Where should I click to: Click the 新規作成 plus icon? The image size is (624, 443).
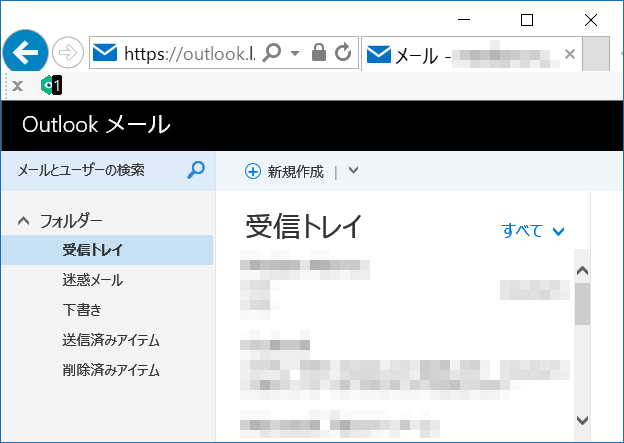click(253, 172)
